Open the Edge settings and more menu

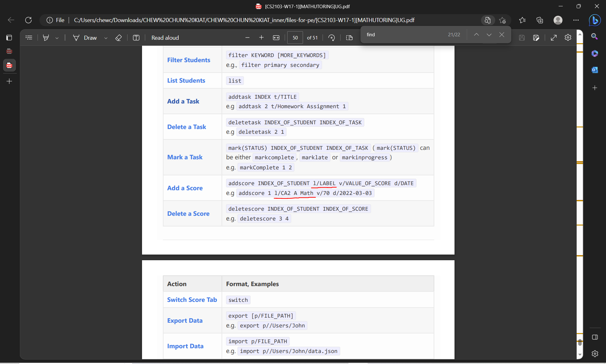tap(576, 20)
